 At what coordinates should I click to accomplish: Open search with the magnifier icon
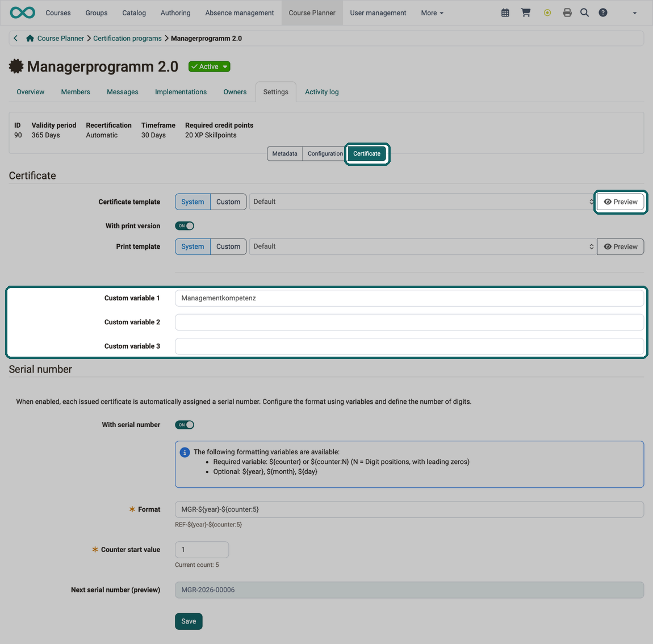click(585, 13)
